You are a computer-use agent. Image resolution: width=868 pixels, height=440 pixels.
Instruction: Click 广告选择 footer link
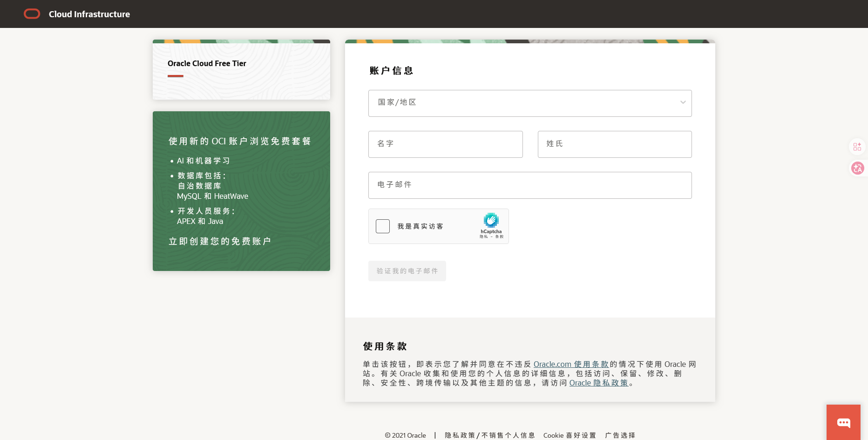(620, 435)
